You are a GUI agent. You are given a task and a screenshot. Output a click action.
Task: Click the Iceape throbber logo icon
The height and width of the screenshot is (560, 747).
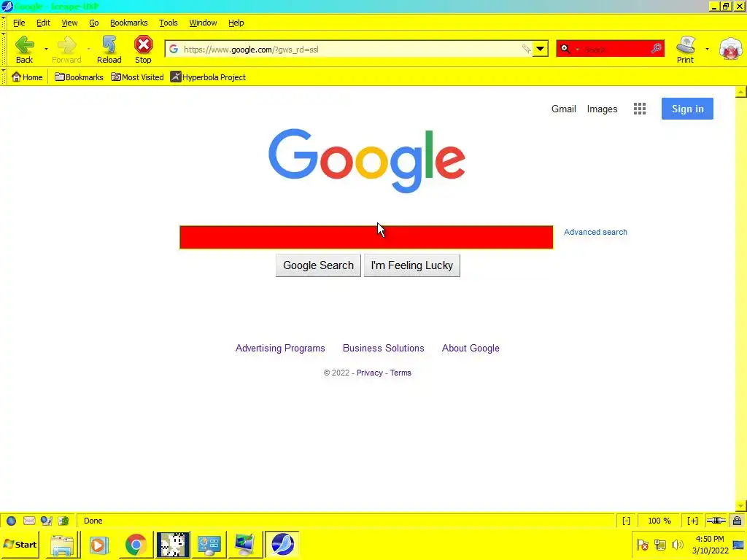(x=730, y=49)
